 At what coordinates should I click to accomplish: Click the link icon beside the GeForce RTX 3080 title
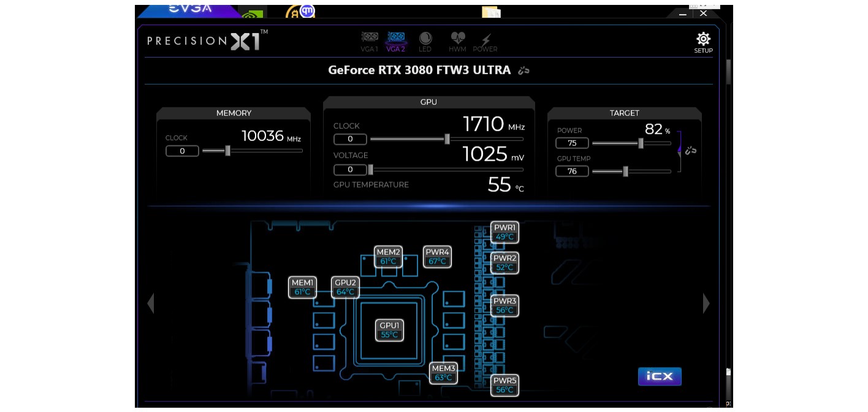click(523, 71)
